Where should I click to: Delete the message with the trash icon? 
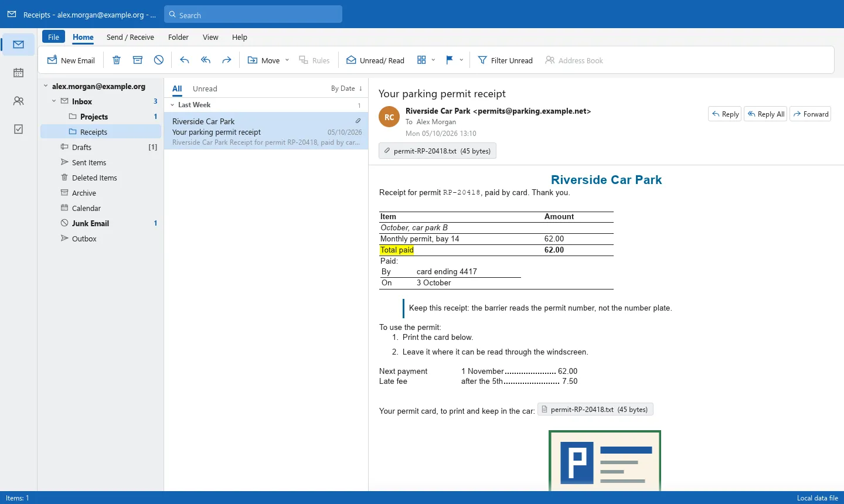(x=117, y=60)
